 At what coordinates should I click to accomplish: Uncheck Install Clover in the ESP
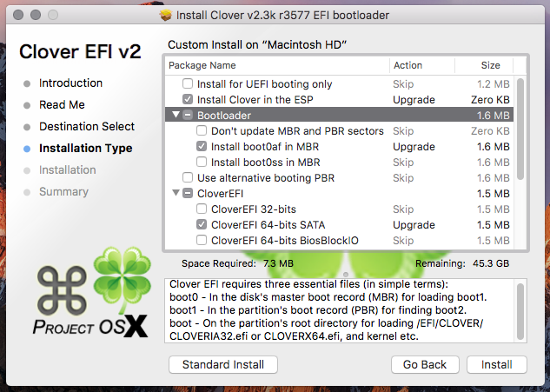[x=188, y=99]
